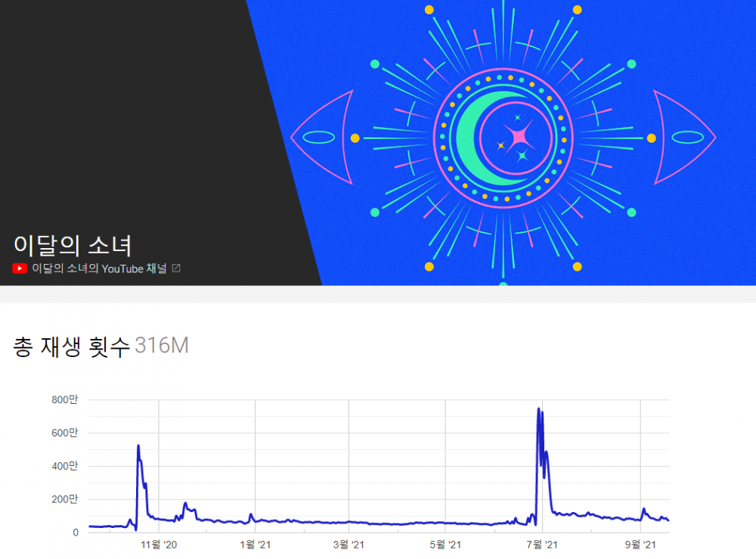Click the 7월 '21 x-axis label
The height and width of the screenshot is (559, 756).
click(x=542, y=545)
